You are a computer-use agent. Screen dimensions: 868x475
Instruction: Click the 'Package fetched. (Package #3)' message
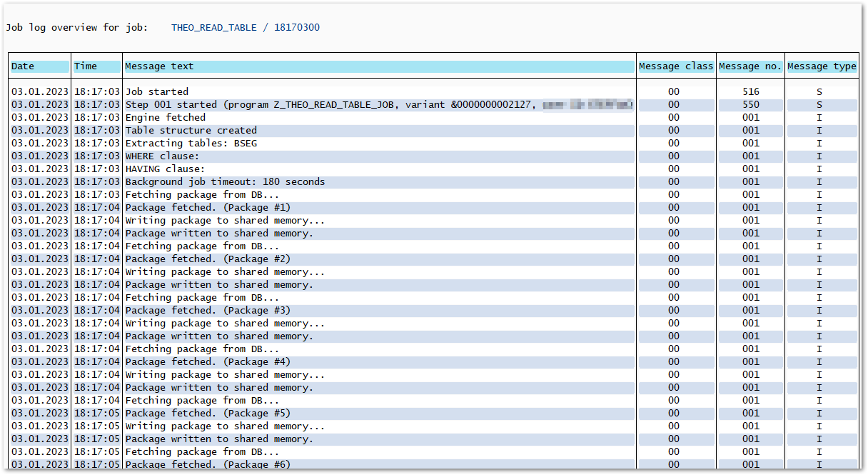(x=208, y=310)
